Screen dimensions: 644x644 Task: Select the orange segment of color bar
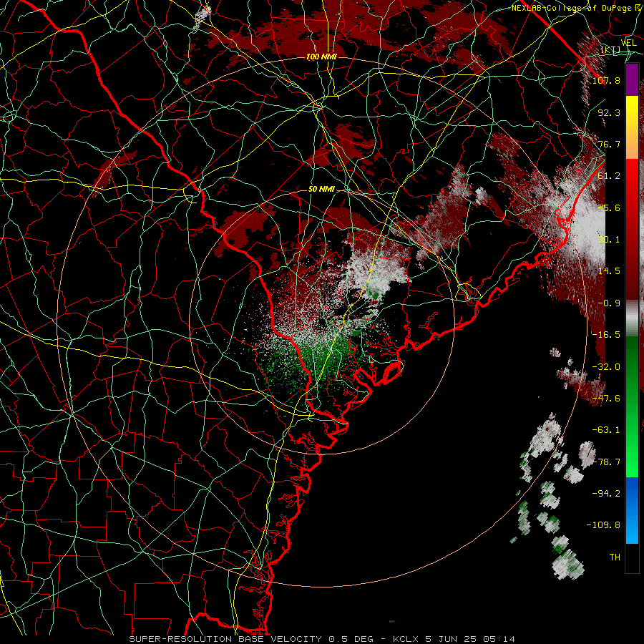pyautogui.click(x=632, y=143)
